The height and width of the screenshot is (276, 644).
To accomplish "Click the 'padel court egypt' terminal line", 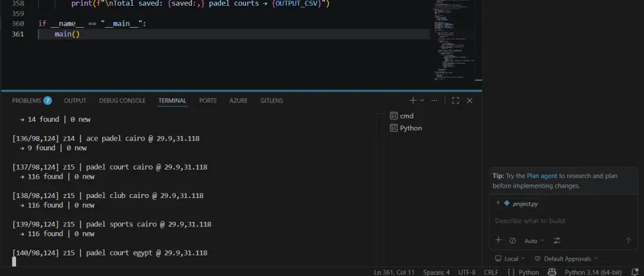I will point(110,253).
